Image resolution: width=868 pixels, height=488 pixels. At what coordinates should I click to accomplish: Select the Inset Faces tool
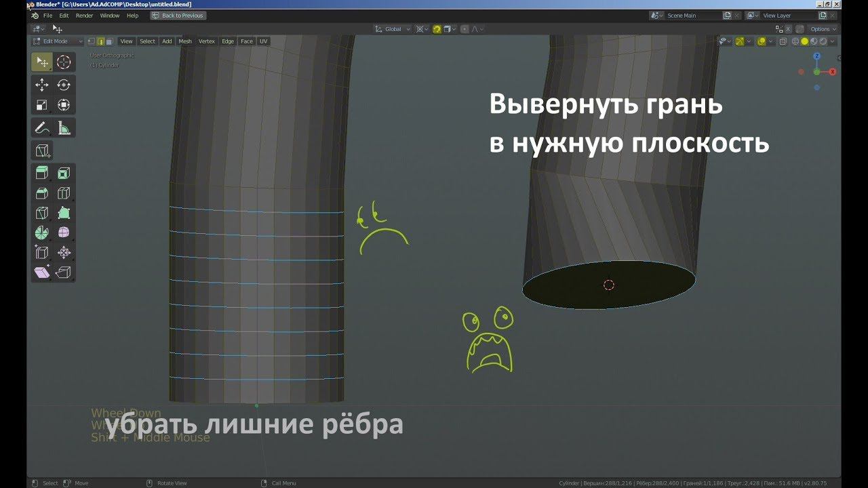click(64, 173)
